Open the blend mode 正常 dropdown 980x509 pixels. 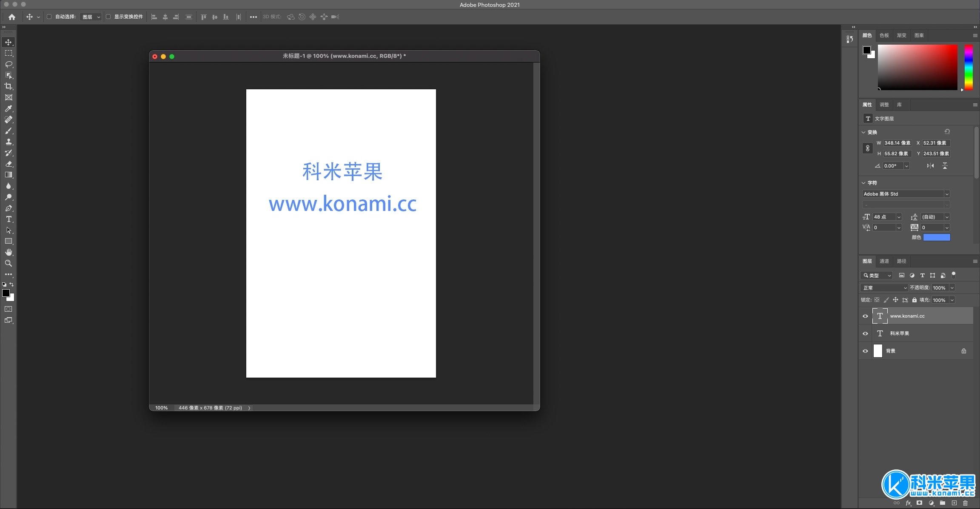pos(884,288)
